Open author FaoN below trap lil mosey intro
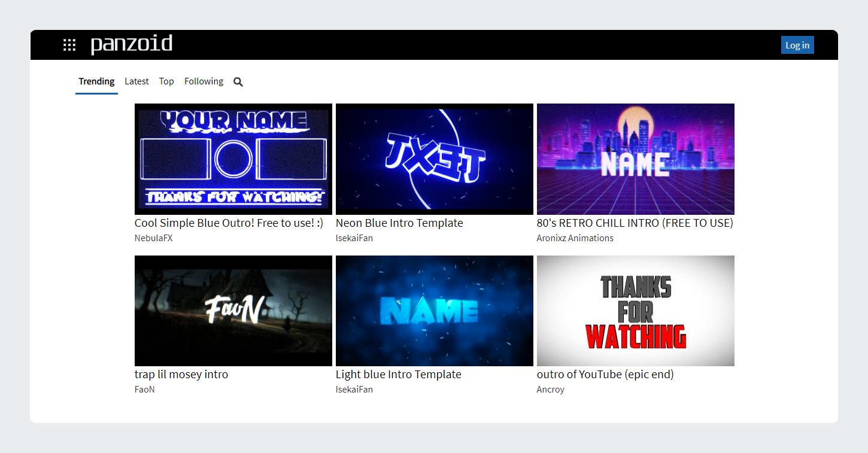This screenshot has height=453, width=868. click(x=145, y=390)
